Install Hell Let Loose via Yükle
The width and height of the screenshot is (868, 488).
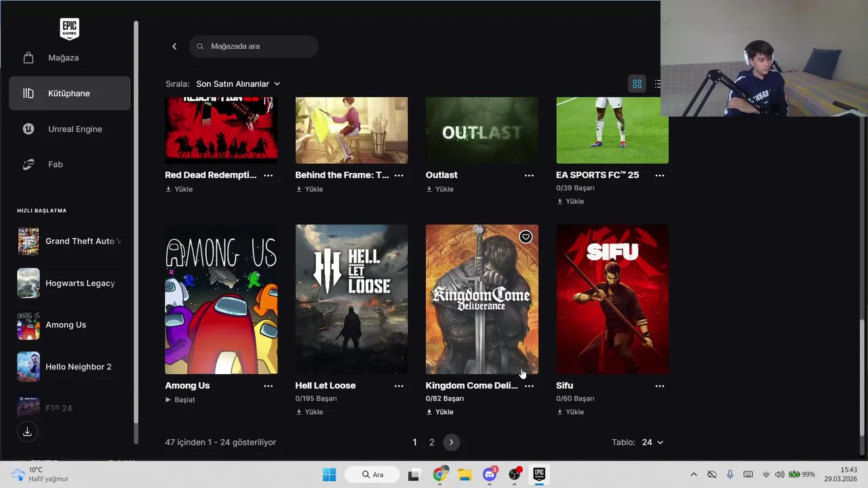[x=309, y=412]
